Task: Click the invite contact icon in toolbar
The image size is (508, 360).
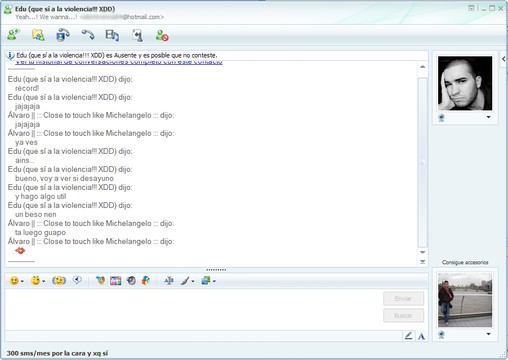Action: [x=13, y=35]
